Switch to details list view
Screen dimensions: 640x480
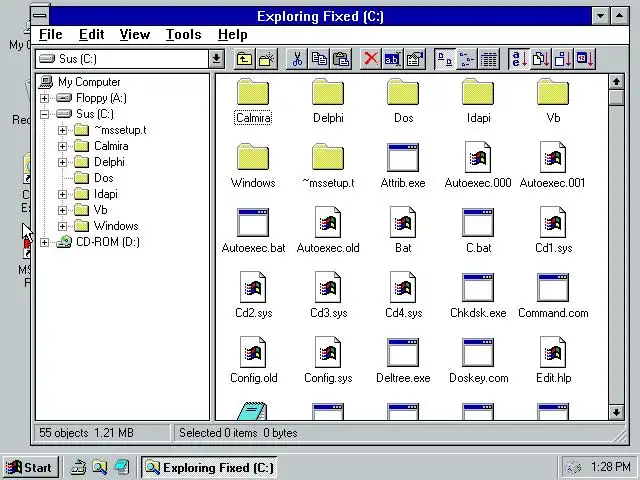tap(489, 59)
